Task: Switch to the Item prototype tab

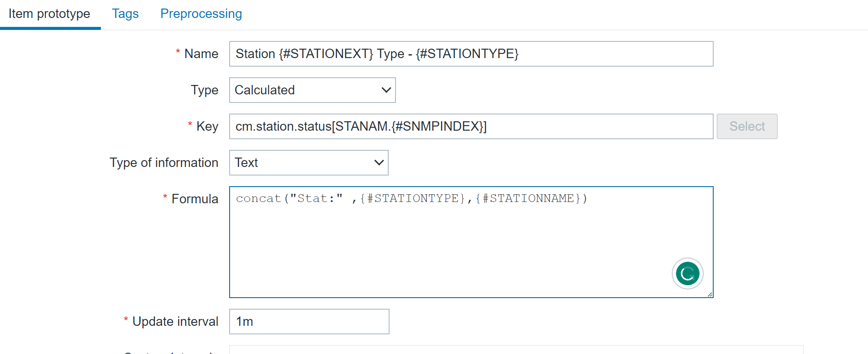Action: point(50,14)
